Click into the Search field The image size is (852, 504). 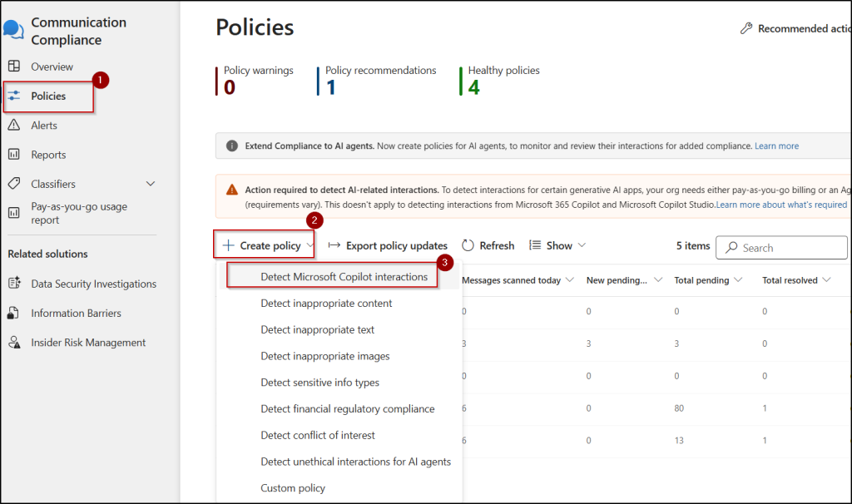coord(781,248)
